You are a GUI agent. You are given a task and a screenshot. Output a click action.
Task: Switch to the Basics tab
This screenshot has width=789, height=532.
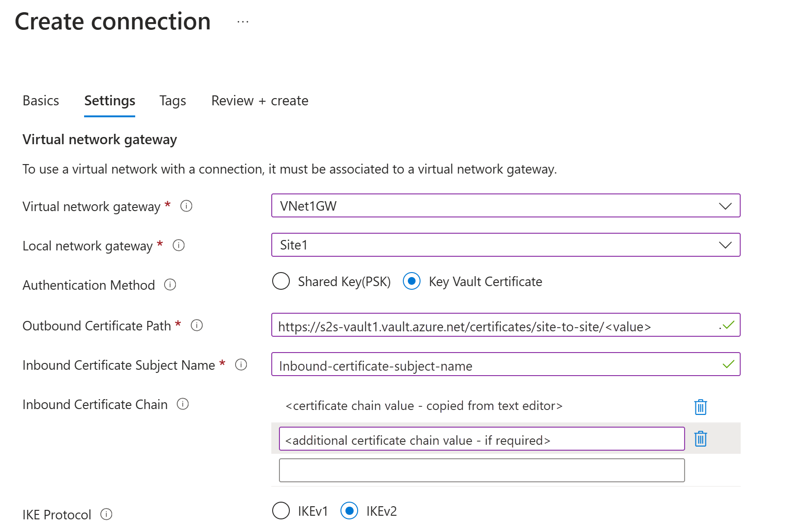41,101
